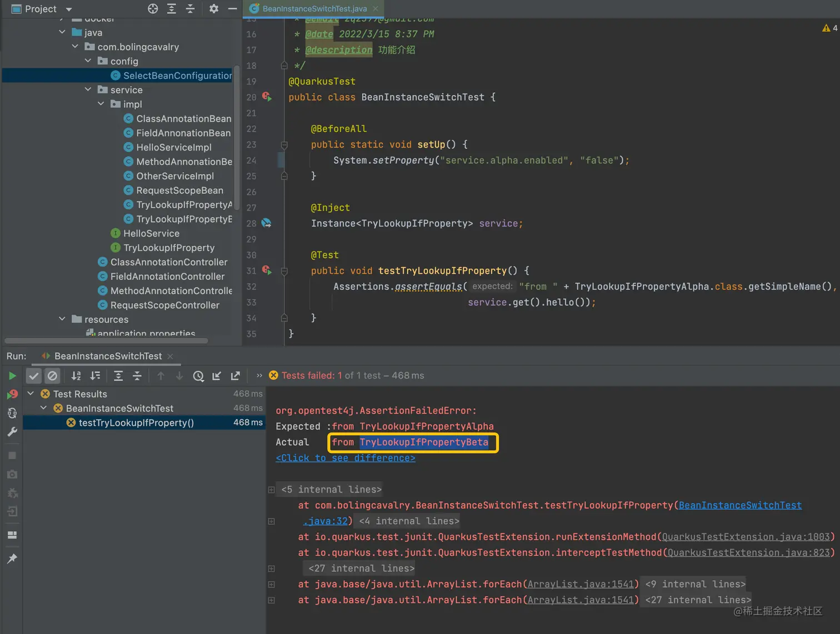Click the injection gutter icon at line 28
Image resolution: width=840 pixels, height=634 pixels.
(x=267, y=223)
